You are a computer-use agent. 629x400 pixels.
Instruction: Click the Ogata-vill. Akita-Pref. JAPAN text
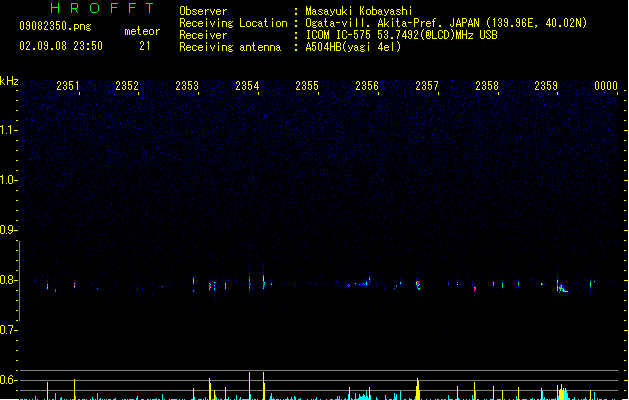click(392, 23)
